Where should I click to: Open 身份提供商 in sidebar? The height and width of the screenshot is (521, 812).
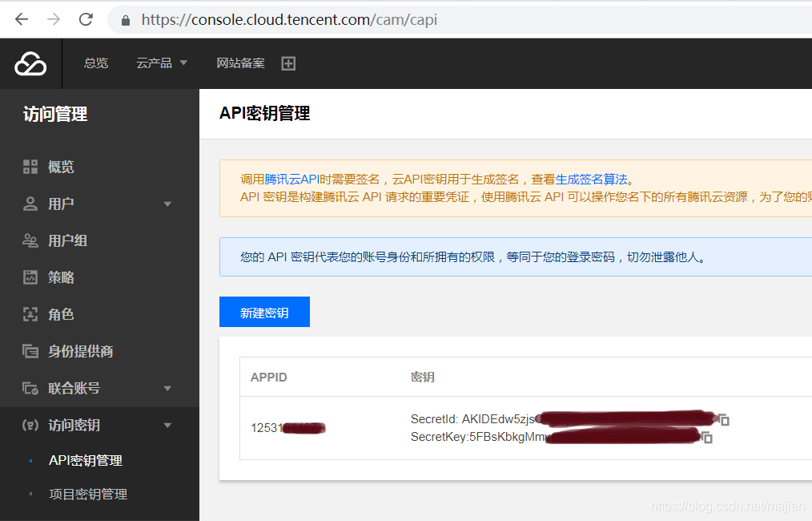pyautogui.click(x=80, y=351)
